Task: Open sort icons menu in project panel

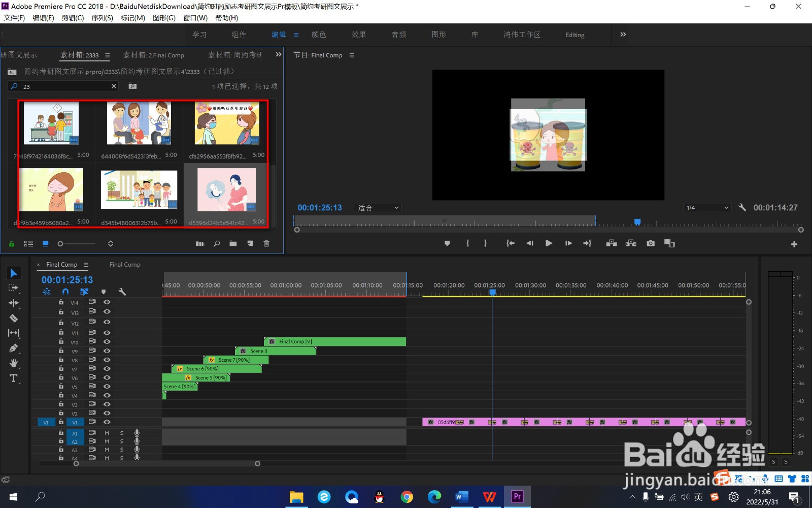Action: coord(111,244)
